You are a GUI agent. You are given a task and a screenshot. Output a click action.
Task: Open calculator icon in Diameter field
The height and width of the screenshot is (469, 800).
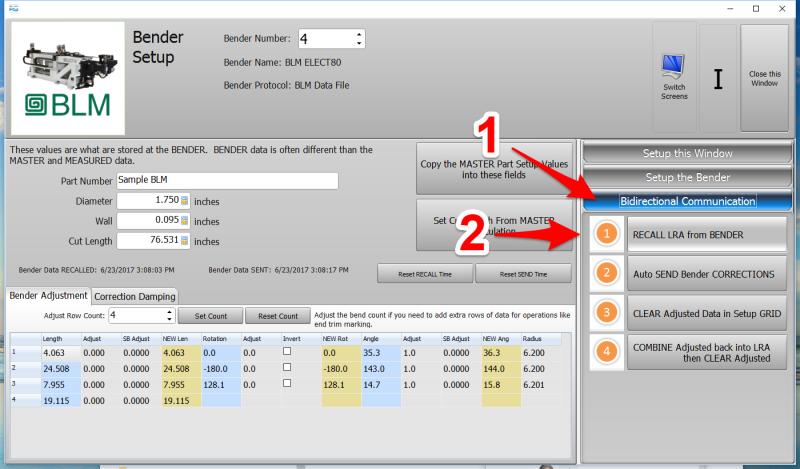click(185, 201)
